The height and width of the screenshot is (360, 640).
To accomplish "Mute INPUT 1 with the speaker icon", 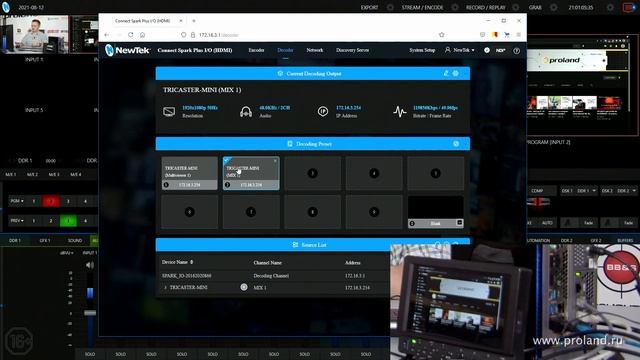I will point(90,265).
